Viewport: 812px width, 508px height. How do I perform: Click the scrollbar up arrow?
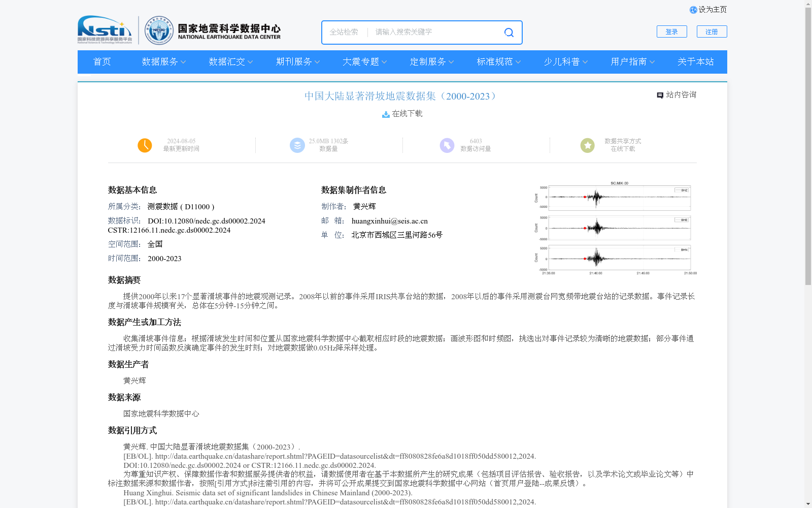[808, 4]
